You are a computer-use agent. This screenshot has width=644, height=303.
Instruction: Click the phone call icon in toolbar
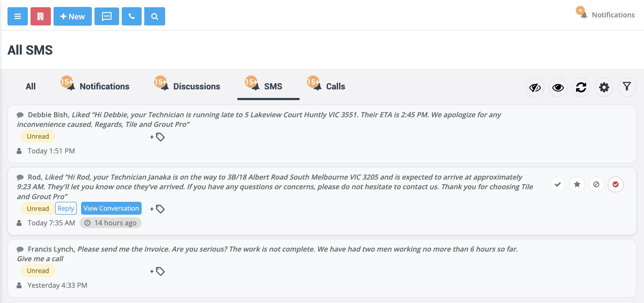click(x=131, y=16)
